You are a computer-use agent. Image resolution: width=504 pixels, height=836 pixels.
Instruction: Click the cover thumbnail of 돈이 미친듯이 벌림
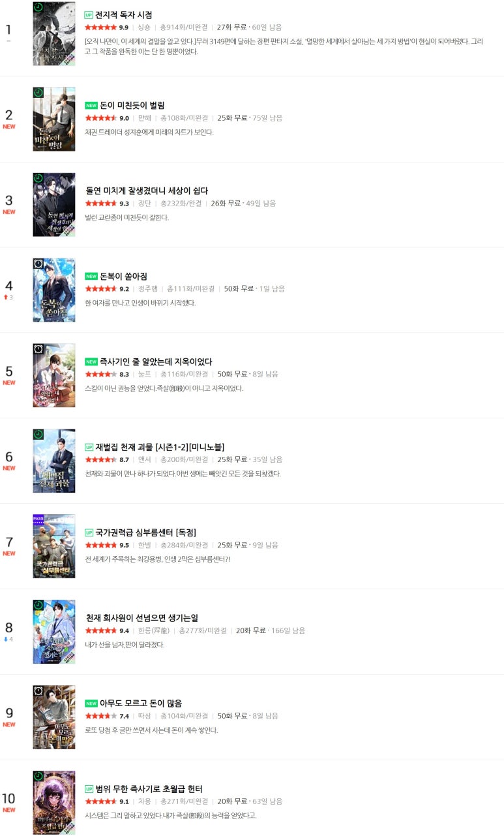point(54,119)
